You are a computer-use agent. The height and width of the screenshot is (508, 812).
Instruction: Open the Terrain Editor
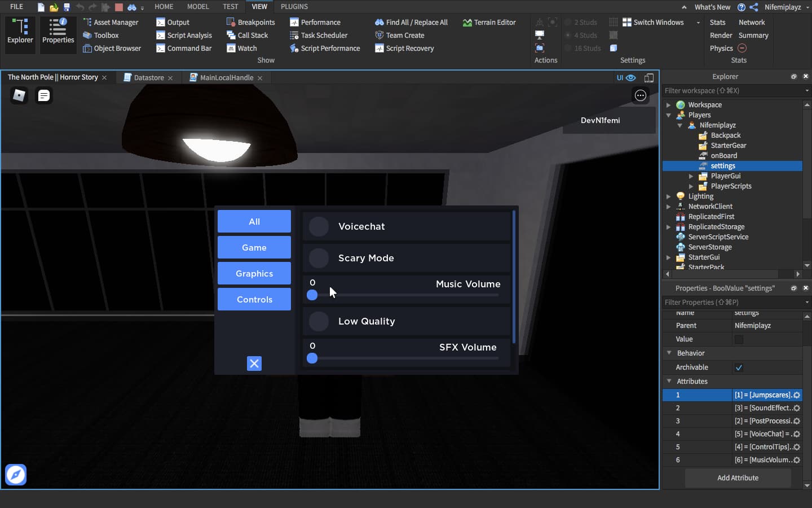tap(489, 23)
